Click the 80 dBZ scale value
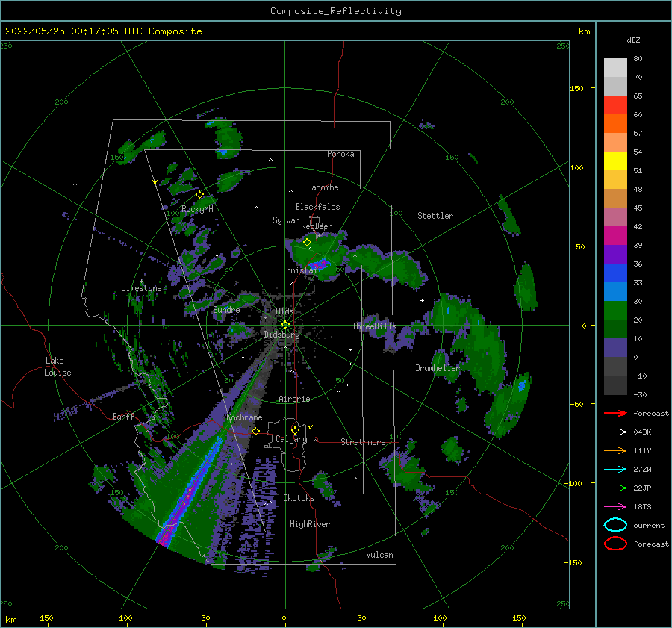 click(638, 59)
